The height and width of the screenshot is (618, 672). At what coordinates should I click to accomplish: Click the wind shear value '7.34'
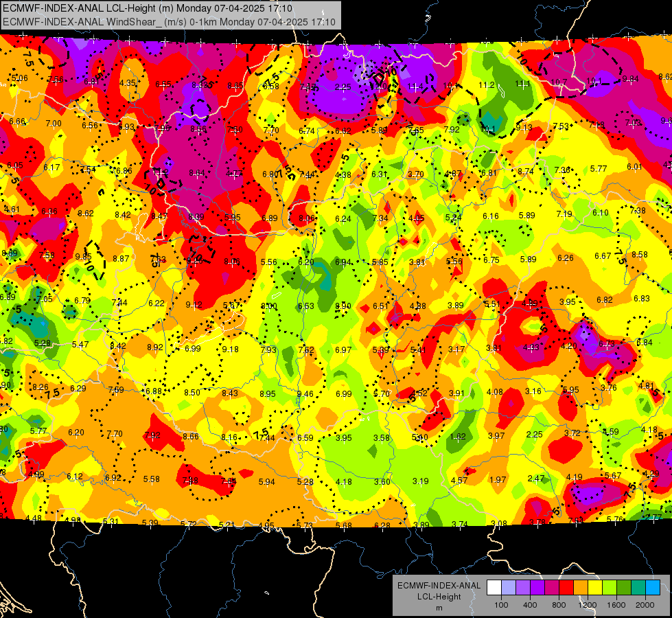click(380, 218)
